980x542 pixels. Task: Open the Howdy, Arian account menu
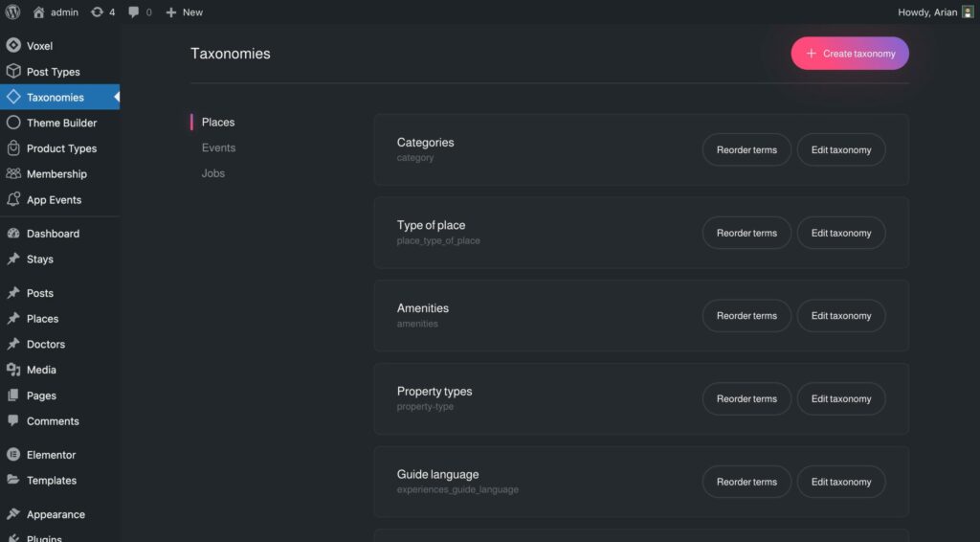[927, 12]
